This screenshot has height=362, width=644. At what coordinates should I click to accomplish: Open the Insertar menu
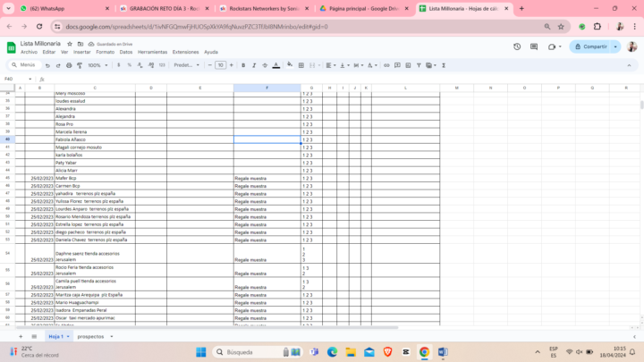(81, 52)
